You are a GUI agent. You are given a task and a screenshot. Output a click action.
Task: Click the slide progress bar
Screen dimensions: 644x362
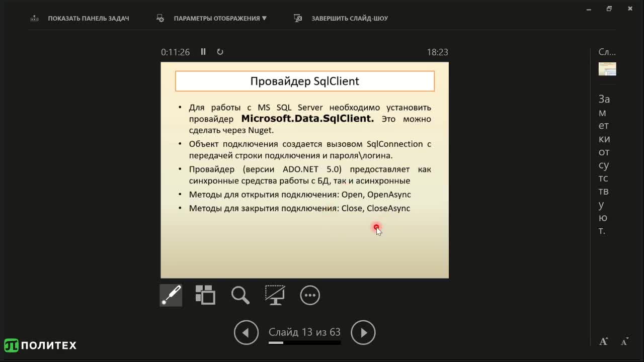(304, 343)
